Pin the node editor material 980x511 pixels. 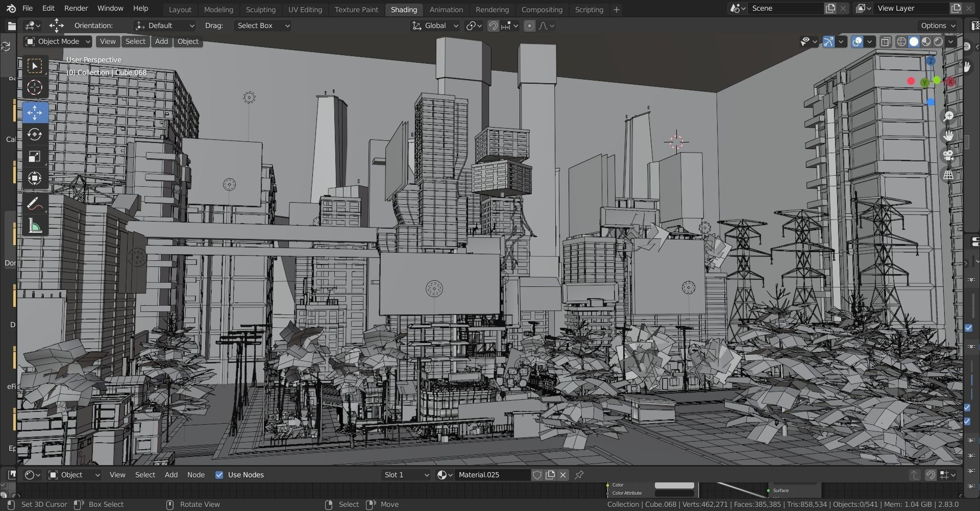(579, 475)
